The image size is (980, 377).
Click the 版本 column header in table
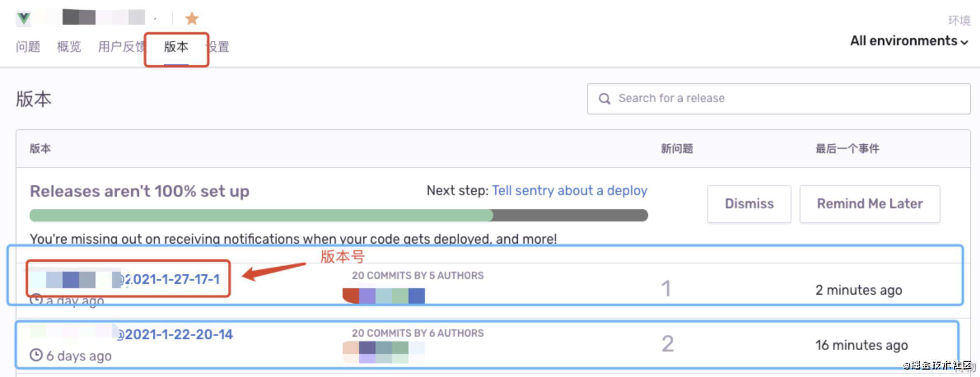coord(40,149)
